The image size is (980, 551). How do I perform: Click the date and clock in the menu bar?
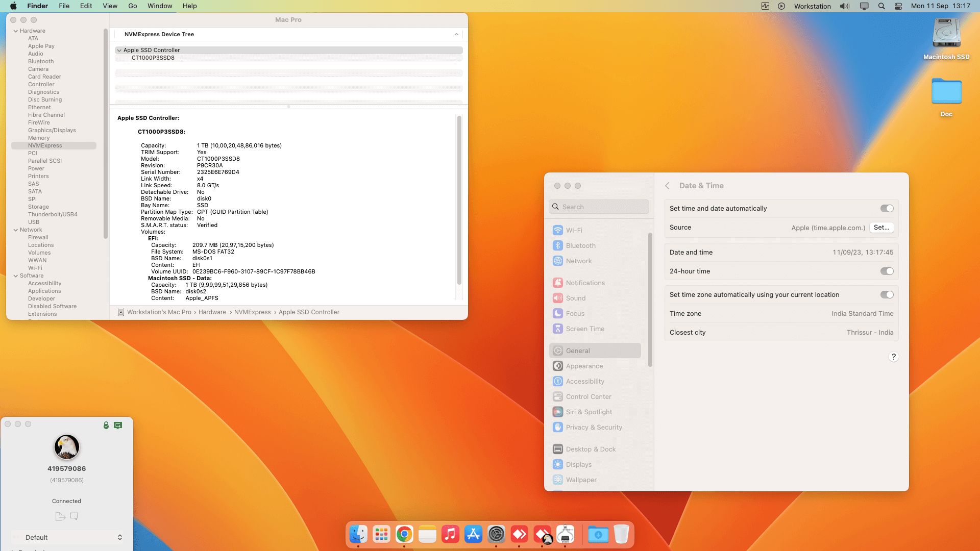(940, 6)
